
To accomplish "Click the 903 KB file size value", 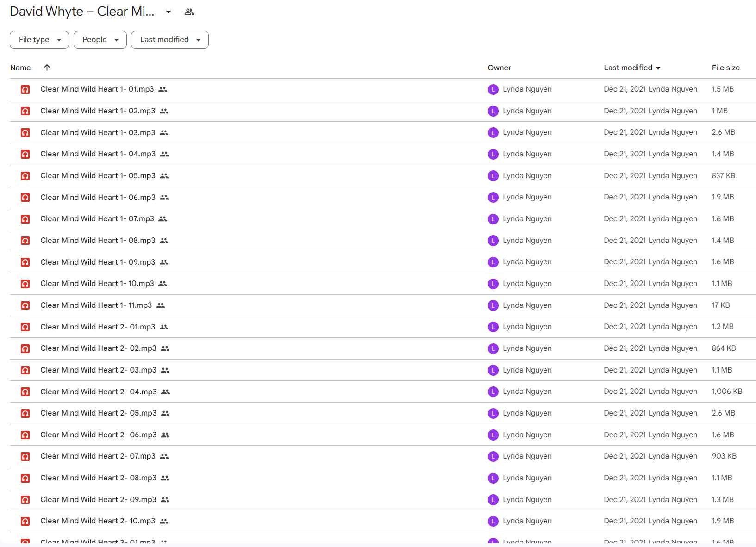I will pos(724,456).
